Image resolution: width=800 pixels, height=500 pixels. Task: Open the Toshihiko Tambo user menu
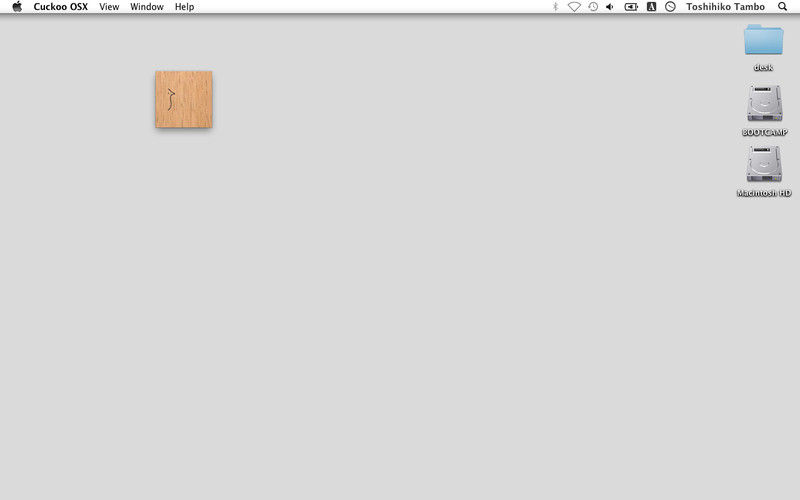click(x=726, y=7)
